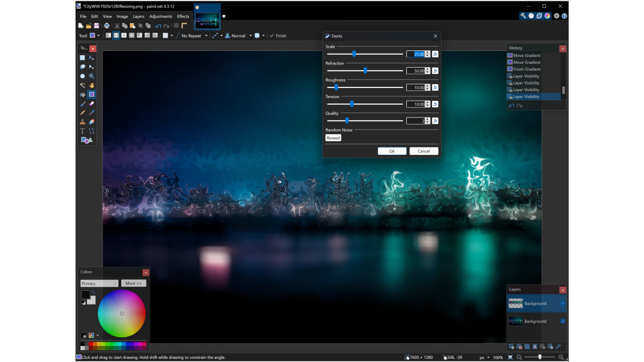Click Cancel in the Dents dialog

424,151
